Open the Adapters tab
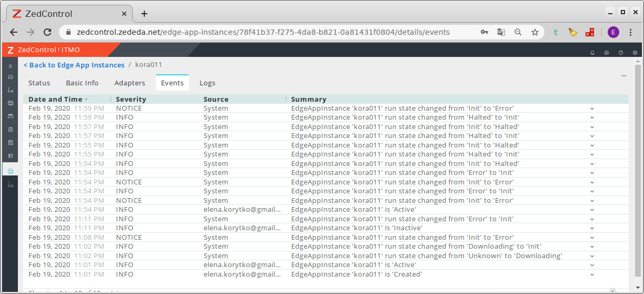This screenshot has height=294, width=644. click(130, 83)
